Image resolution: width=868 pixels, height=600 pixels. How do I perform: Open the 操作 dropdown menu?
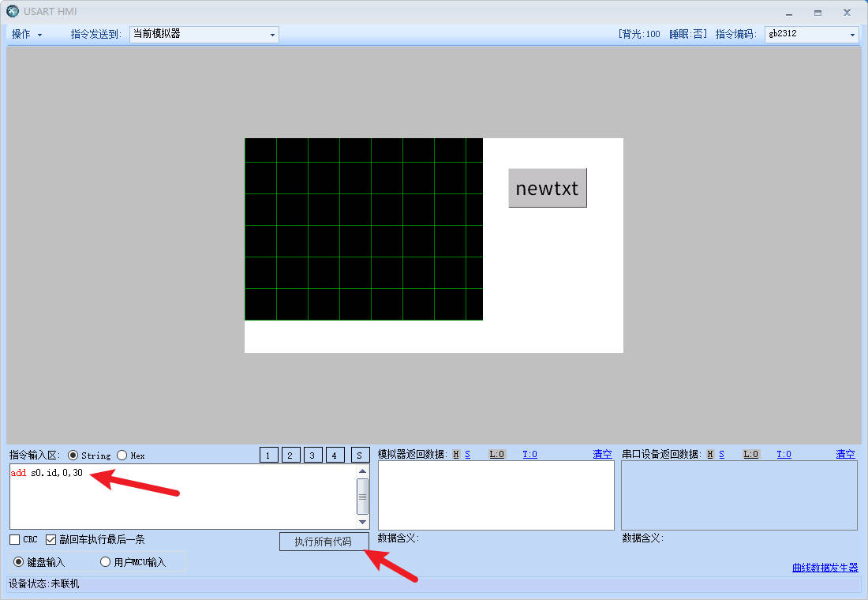pos(27,35)
